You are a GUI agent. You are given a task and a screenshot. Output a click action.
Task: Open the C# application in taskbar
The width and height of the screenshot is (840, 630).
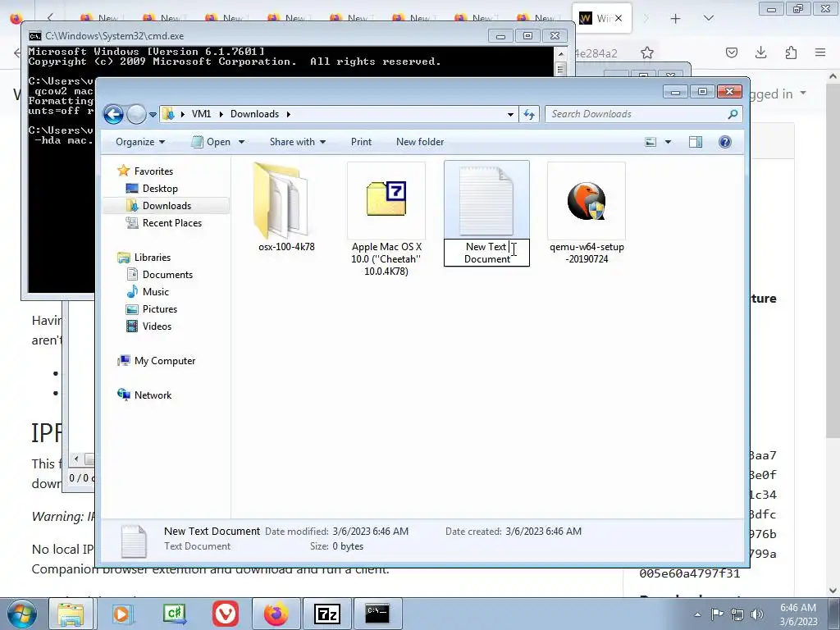174,614
